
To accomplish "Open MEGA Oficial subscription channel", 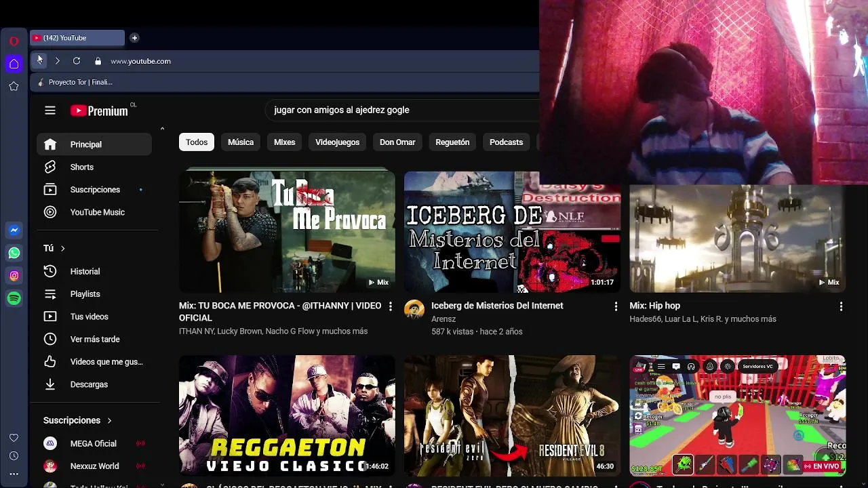I will pyautogui.click(x=94, y=443).
